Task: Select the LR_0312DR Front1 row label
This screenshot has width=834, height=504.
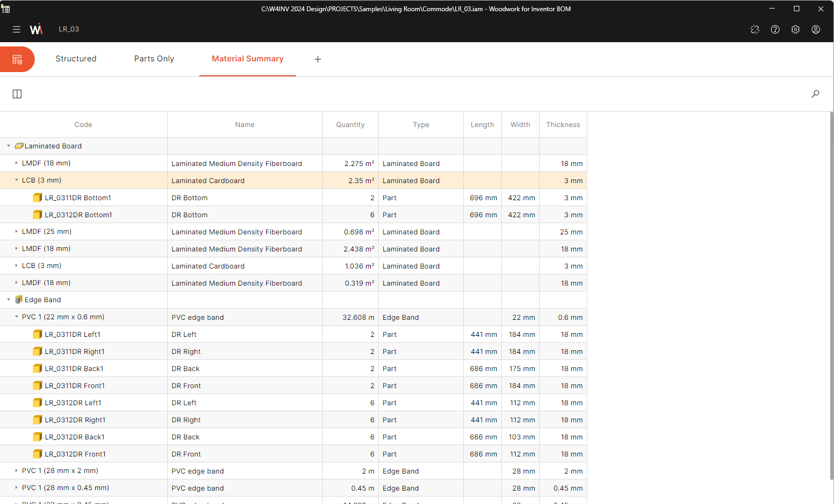Action: pyautogui.click(x=75, y=454)
